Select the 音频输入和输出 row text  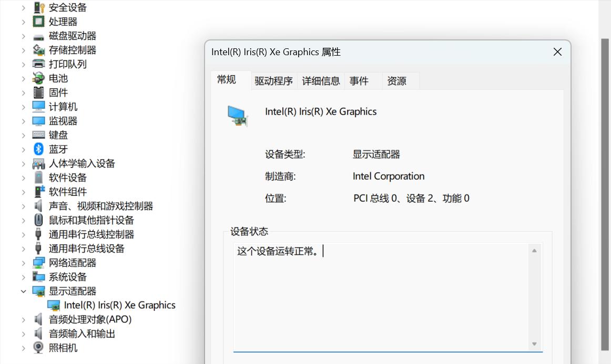(82, 334)
